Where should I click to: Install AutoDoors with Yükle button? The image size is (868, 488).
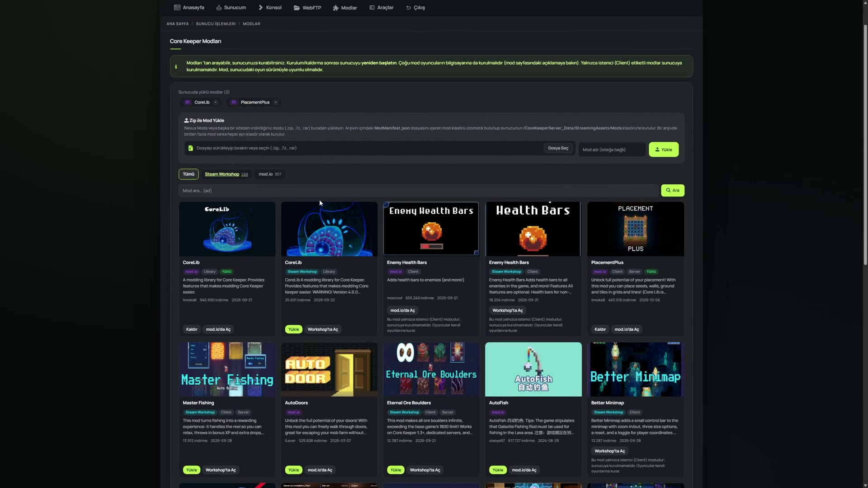[293, 470]
